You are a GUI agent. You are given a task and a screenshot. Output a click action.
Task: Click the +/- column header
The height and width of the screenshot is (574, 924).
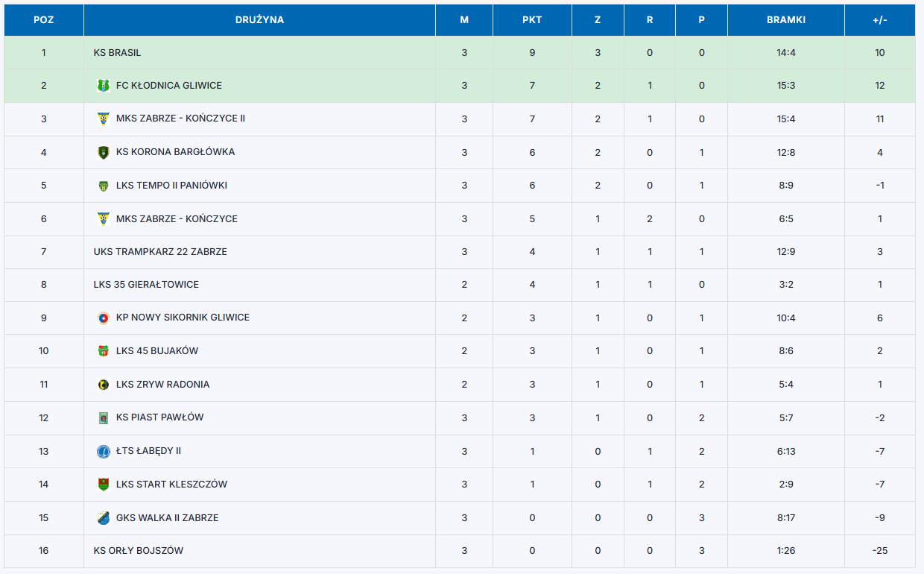(x=880, y=20)
